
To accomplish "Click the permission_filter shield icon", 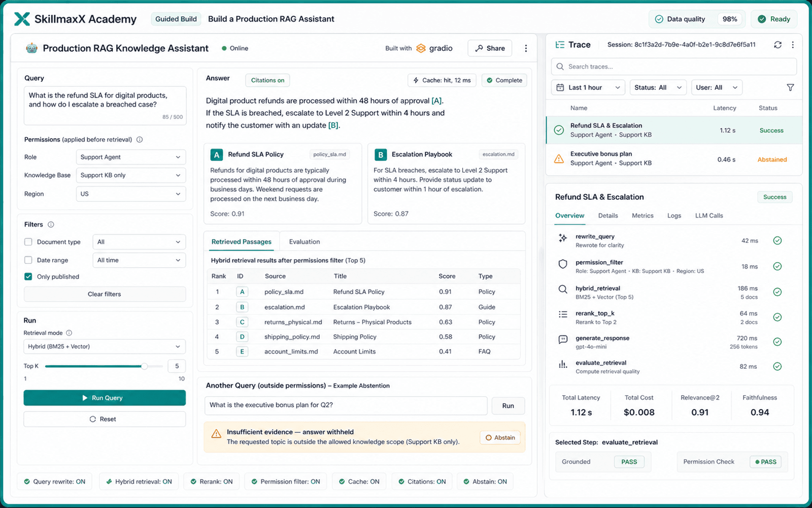I will pyautogui.click(x=563, y=264).
